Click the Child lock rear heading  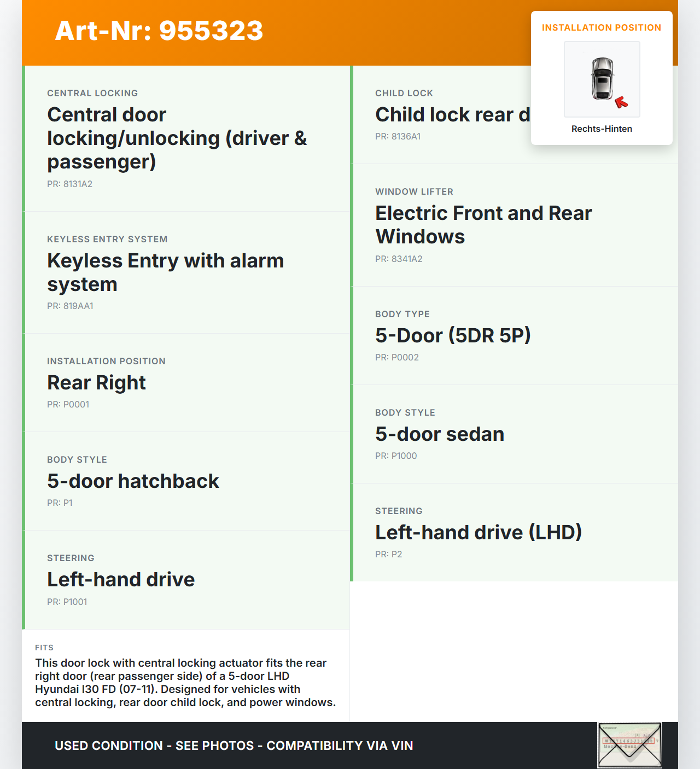pos(452,115)
